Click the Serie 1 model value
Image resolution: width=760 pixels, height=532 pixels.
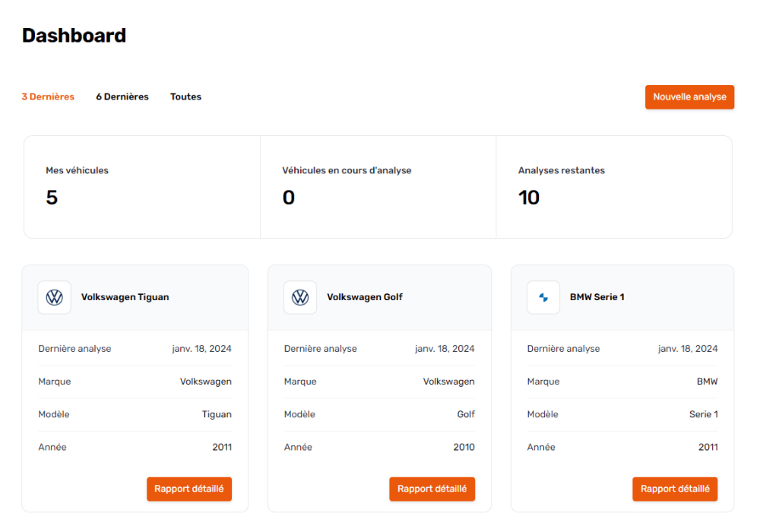(x=703, y=414)
